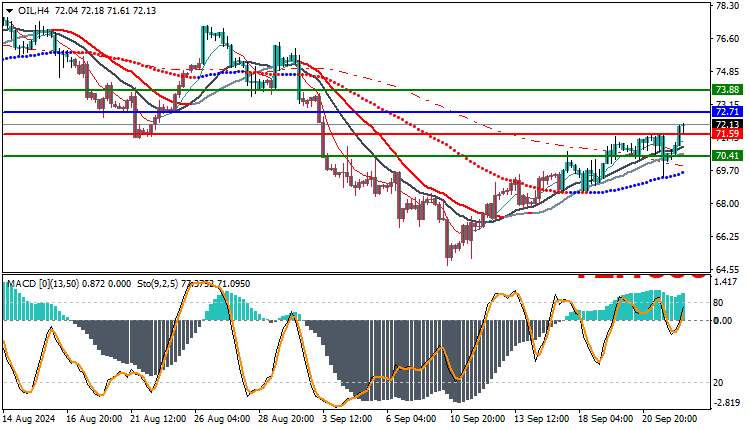Screen dimensions: 750x430
Task: Click the 13 Sep 12:00 time label
Action: pos(541,419)
